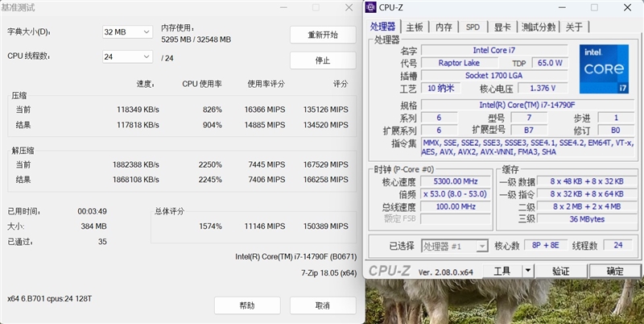644x324 pixels.
Task: Switch to the 处理器 tab in CPU-Z
Action: click(383, 27)
